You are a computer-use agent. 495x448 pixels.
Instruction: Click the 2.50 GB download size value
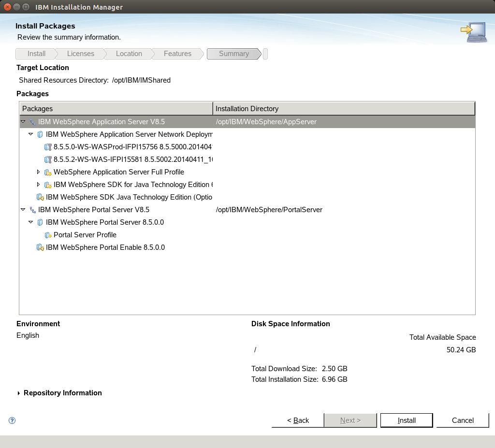pyautogui.click(x=335, y=369)
